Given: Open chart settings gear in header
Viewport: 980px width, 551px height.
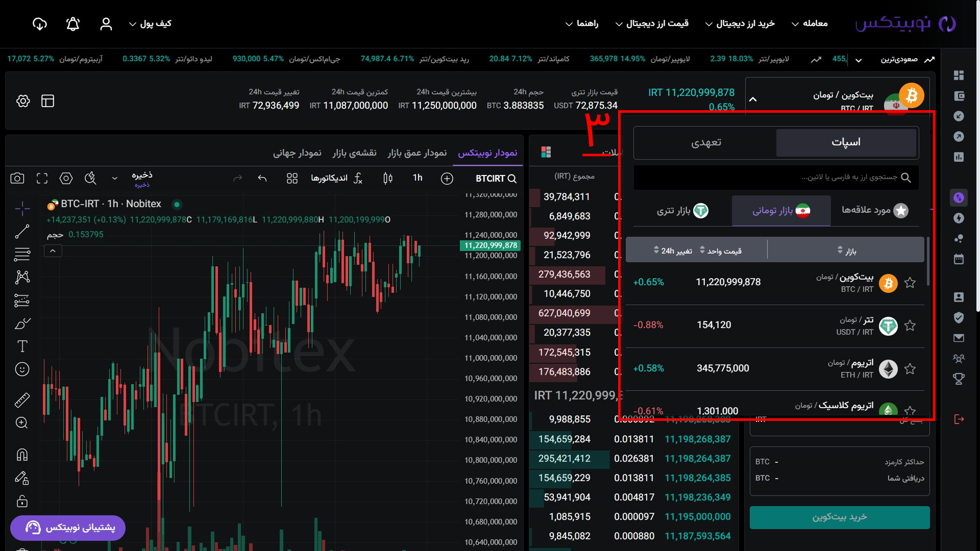Looking at the screenshot, I should [x=23, y=101].
